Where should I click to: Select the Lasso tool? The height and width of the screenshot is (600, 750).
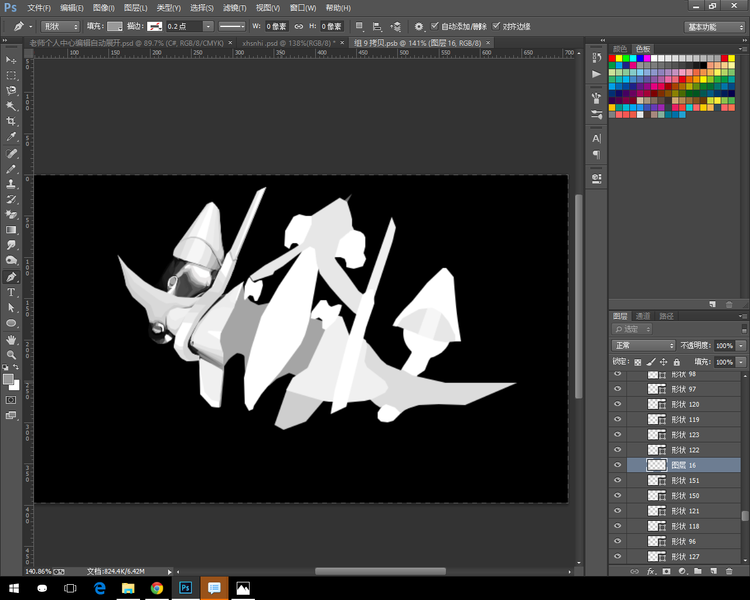click(11, 91)
